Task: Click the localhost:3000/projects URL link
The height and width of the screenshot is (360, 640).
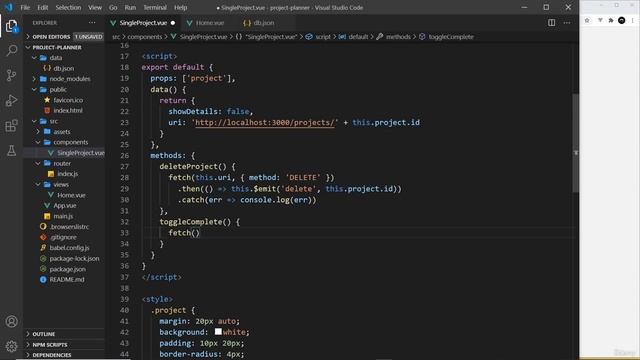Action: (x=264, y=122)
